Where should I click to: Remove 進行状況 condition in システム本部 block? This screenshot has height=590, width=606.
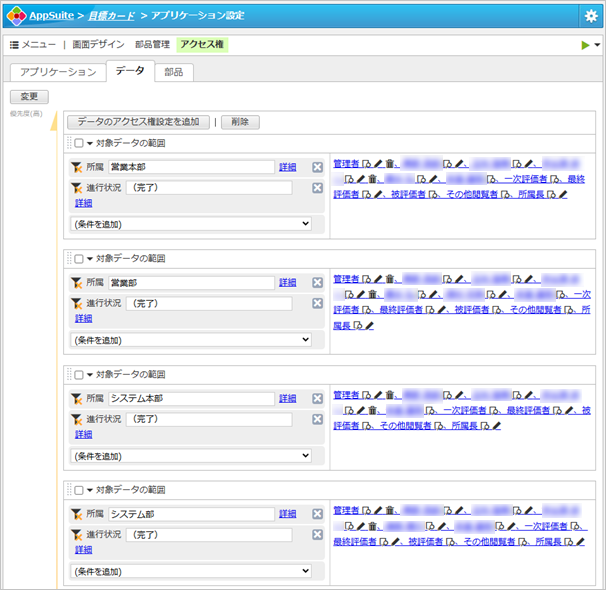click(317, 419)
